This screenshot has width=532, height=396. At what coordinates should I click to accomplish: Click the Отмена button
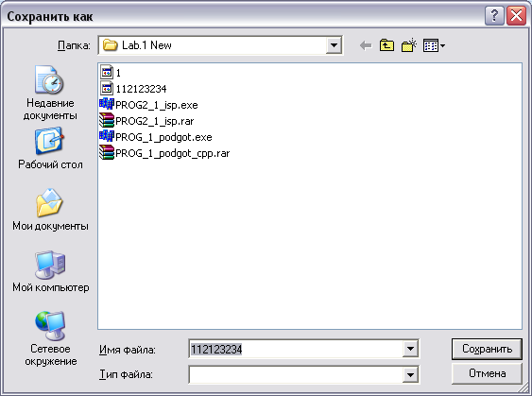(487, 373)
